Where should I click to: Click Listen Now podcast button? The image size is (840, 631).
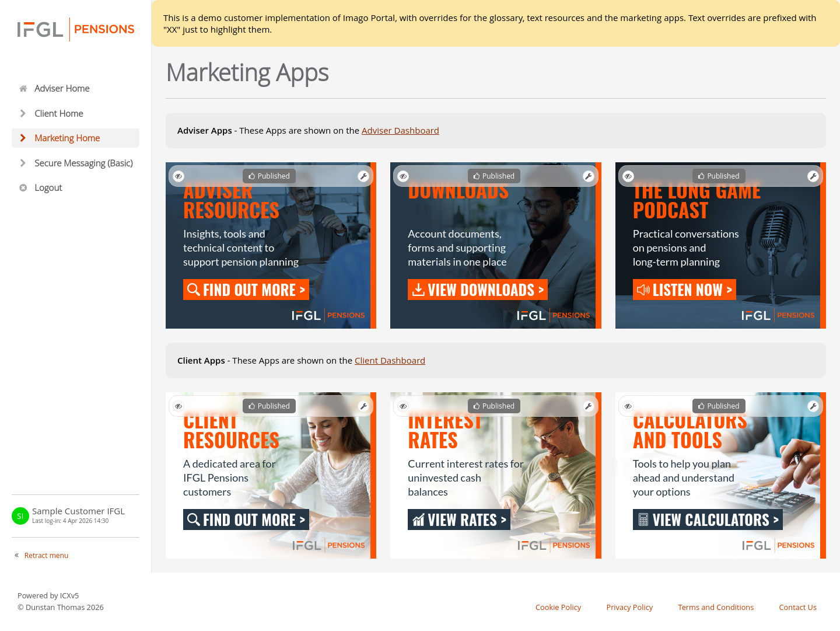pos(684,290)
